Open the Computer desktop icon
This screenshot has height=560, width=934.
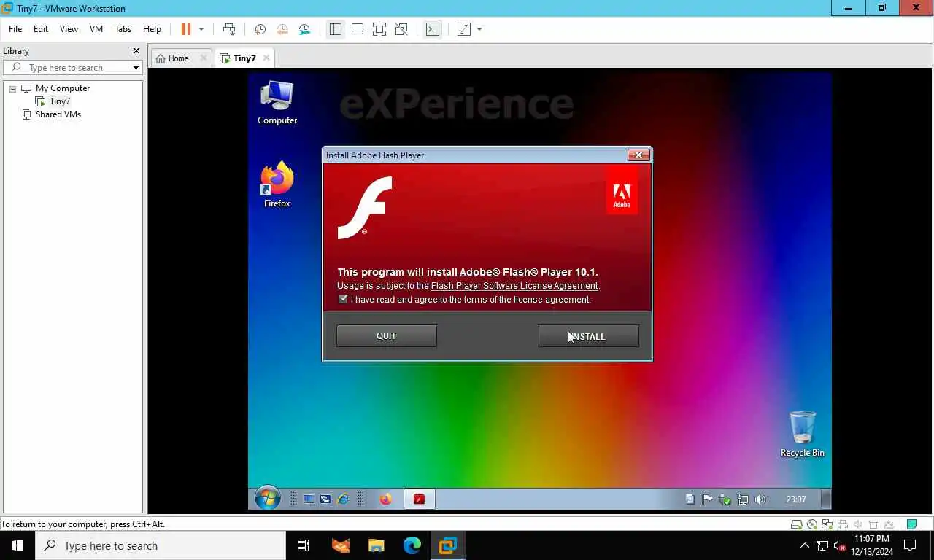pos(277,103)
